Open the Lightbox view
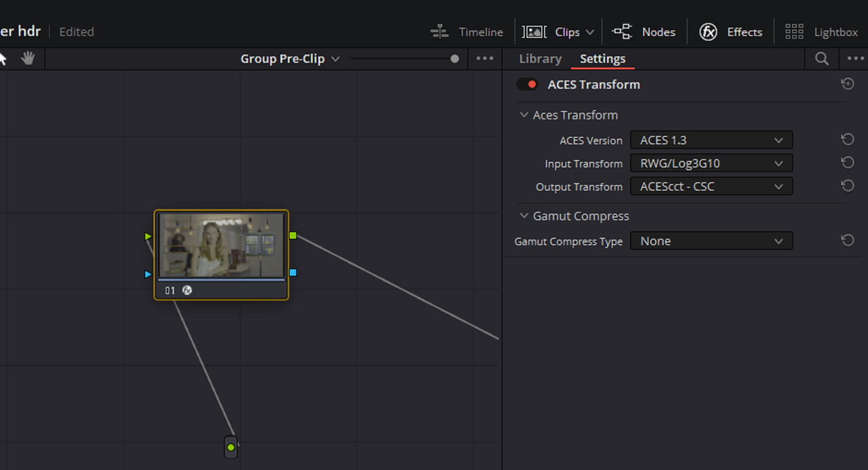Image resolution: width=868 pixels, height=470 pixels. point(821,32)
